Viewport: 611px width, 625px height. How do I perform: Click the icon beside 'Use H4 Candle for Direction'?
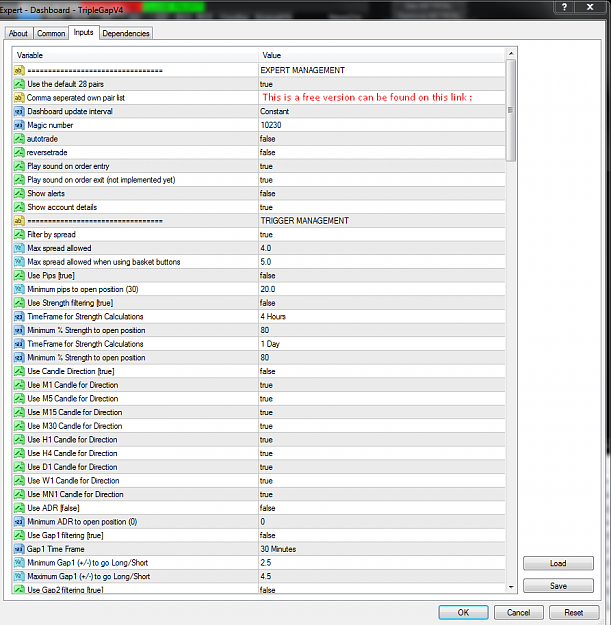19,453
